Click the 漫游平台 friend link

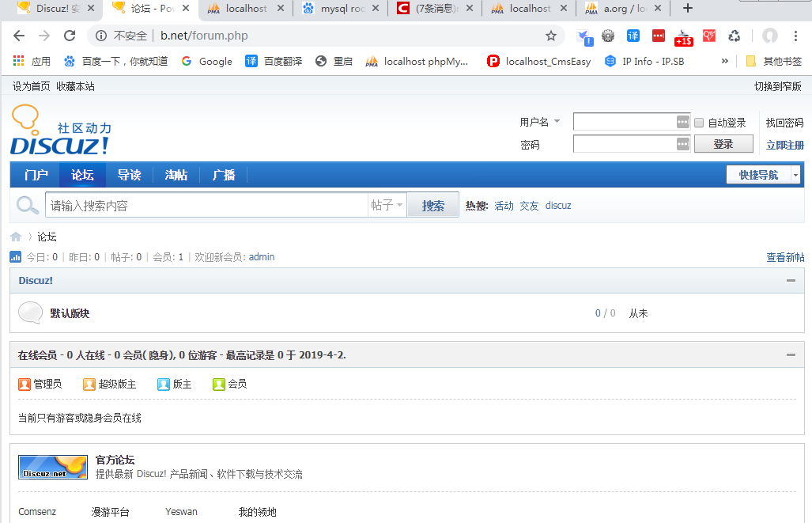[x=111, y=512]
